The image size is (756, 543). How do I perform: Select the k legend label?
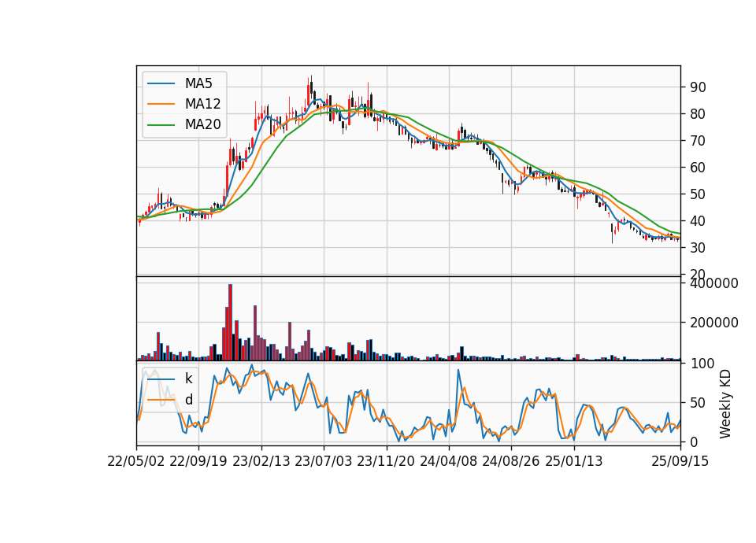189,379
